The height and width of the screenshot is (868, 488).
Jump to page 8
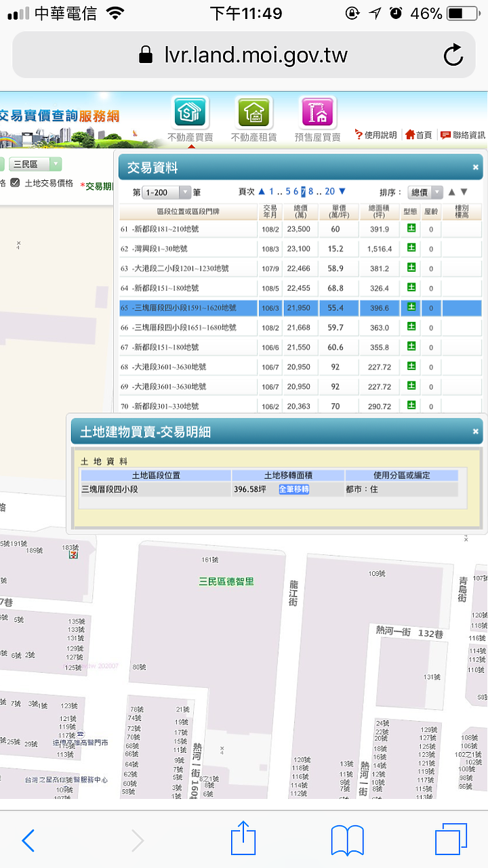pyautogui.click(x=311, y=192)
